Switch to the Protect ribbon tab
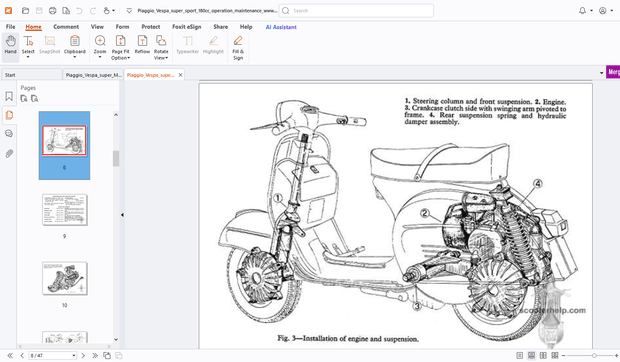 coord(151,27)
